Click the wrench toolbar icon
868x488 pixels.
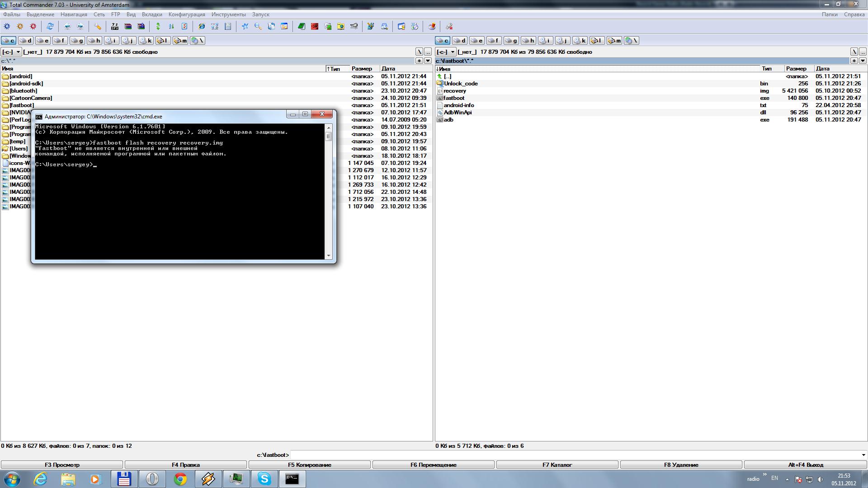pos(98,27)
